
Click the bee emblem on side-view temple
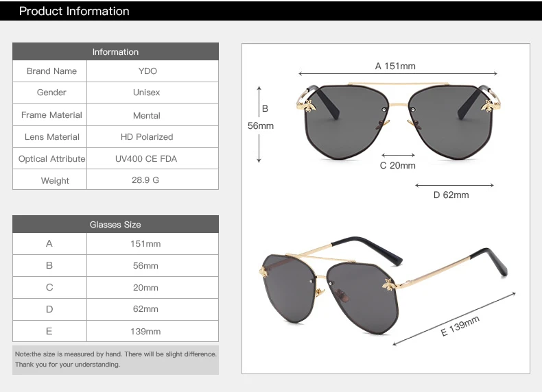point(389,285)
